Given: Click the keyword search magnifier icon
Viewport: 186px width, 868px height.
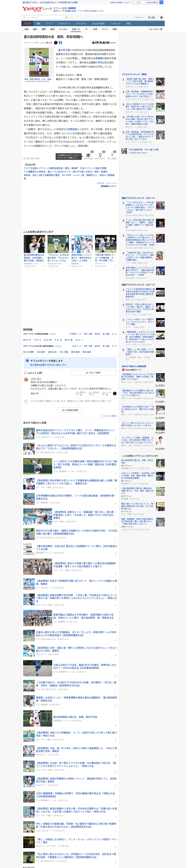Looking at the screenshot, I should [x=66, y=18].
